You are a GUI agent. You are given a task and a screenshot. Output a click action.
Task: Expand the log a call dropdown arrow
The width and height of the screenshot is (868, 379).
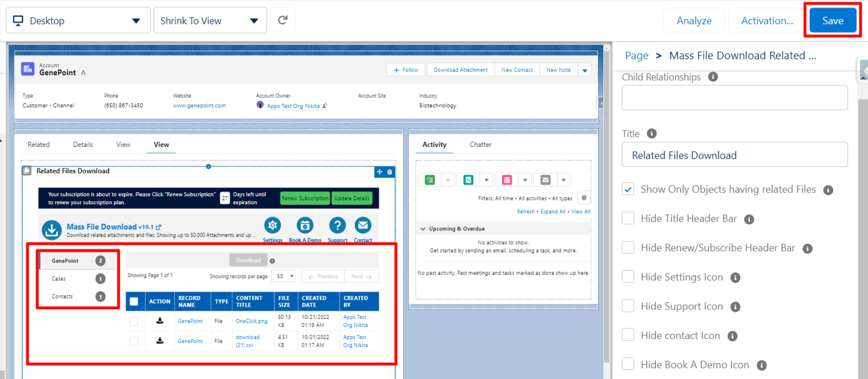click(486, 180)
